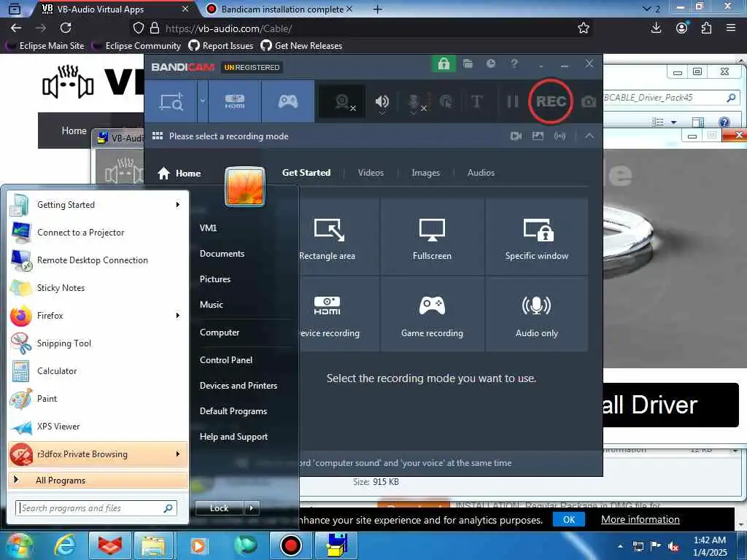Click the pause recording icon
Viewport: 747px width, 560px height.
pos(513,101)
